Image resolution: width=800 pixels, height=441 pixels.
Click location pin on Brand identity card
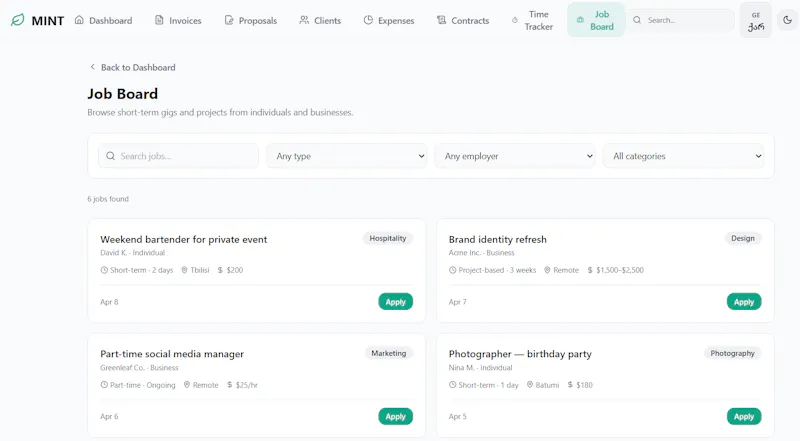click(547, 270)
